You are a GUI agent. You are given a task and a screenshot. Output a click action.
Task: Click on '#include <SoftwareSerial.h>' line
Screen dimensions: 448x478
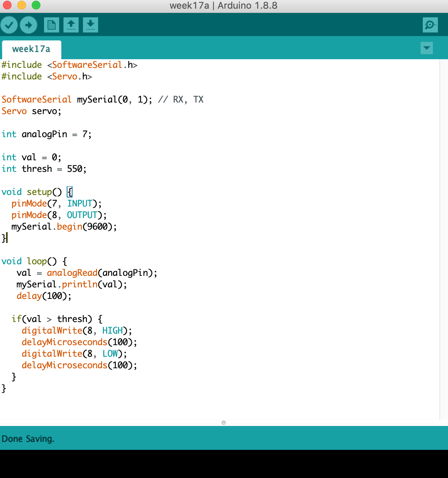coord(70,65)
